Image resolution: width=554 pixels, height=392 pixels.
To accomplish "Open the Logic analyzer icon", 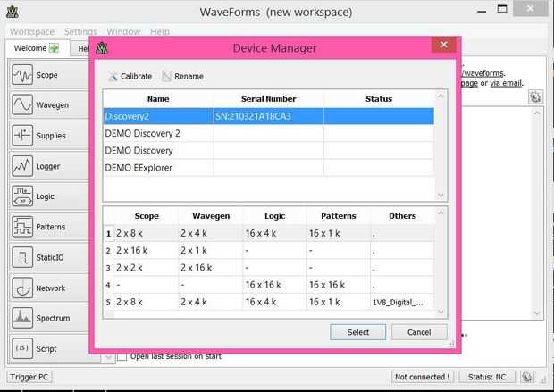I will click(22, 196).
